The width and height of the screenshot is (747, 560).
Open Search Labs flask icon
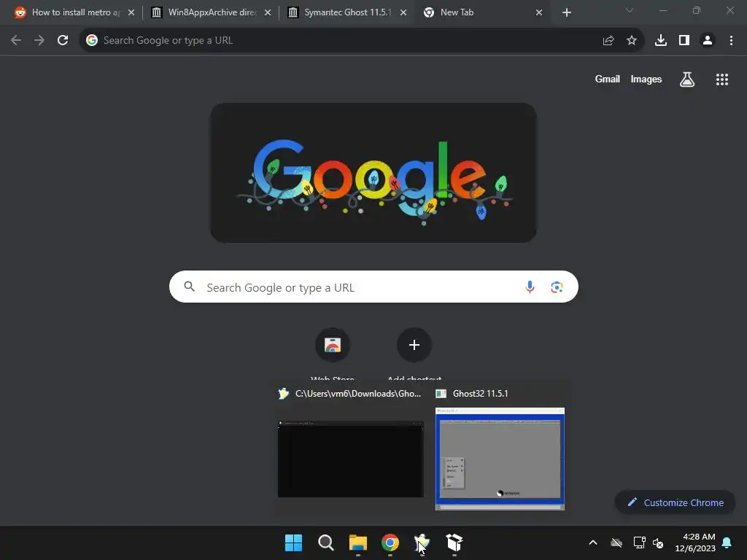[687, 79]
